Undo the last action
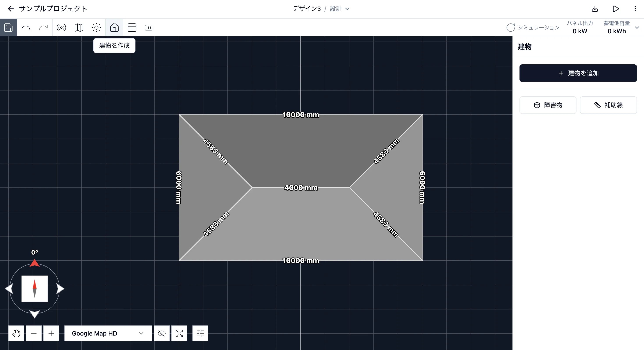This screenshot has height=350, width=644. [x=26, y=27]
